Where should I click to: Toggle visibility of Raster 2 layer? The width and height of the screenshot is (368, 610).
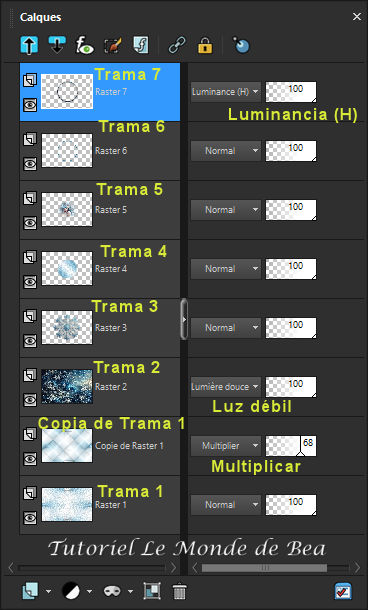coord(30,400)
